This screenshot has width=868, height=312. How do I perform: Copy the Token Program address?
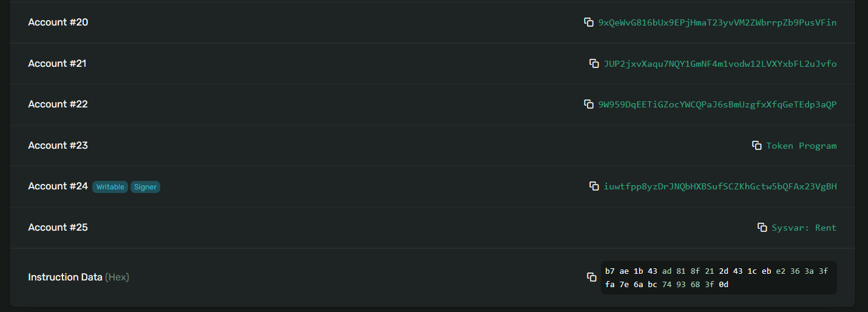756,146
